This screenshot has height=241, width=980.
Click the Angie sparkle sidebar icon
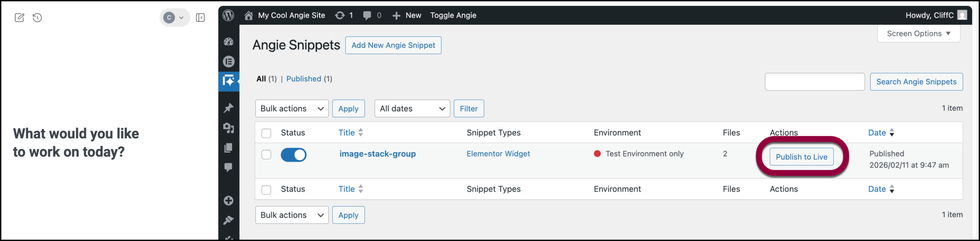pyautogui.click(x=229, y=81)
